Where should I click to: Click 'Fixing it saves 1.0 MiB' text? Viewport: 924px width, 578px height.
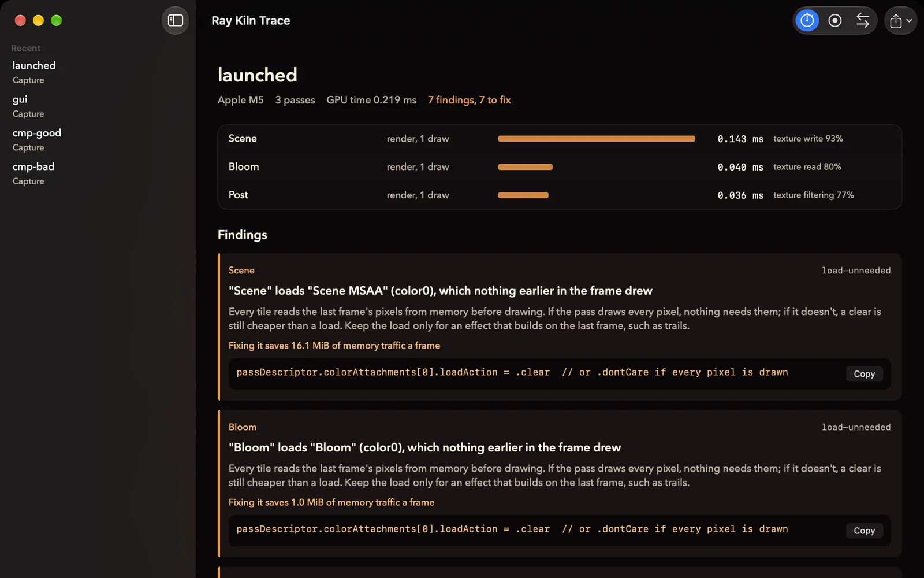[331, 502]
